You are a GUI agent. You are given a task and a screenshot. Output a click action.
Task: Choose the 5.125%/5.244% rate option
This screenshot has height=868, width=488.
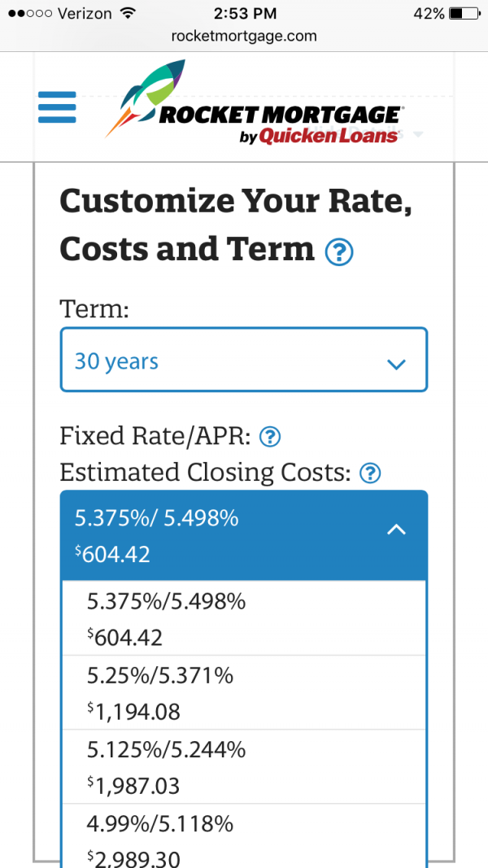coord(243,767)
